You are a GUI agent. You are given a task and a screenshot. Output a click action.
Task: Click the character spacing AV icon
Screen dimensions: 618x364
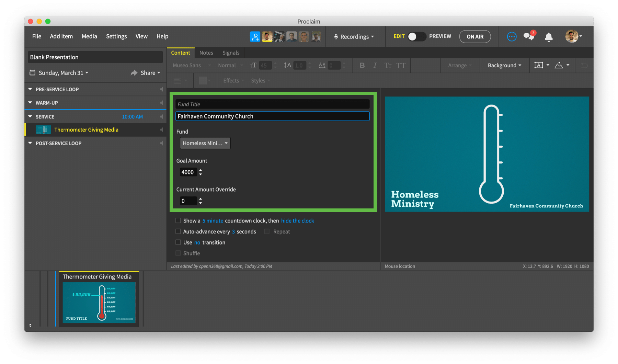coord(322,65)
